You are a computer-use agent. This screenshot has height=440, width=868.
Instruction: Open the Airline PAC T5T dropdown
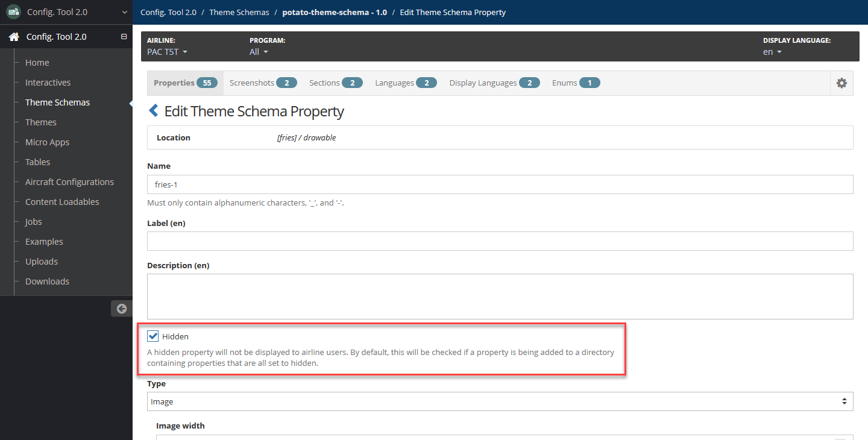167,52
